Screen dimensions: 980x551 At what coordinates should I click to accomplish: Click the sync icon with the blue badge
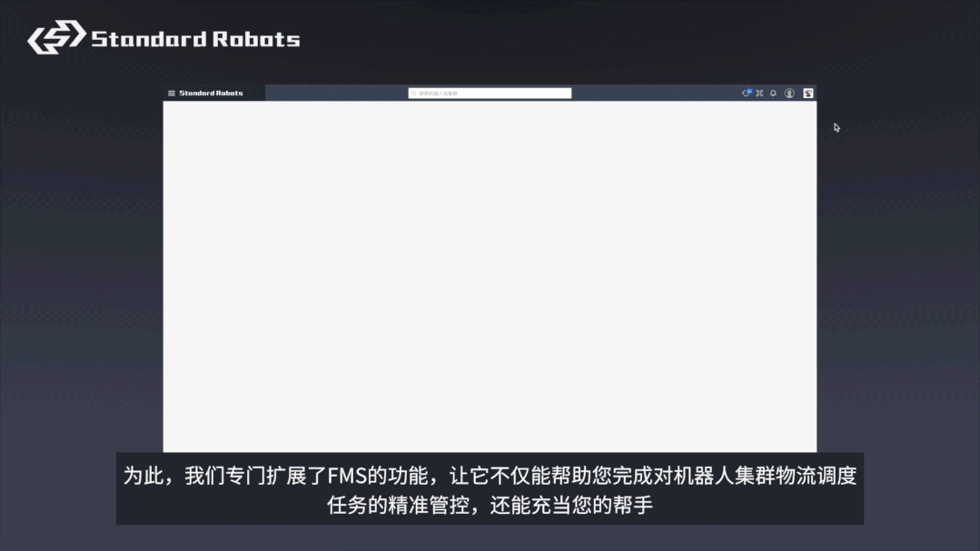click(x=746, y=93)
